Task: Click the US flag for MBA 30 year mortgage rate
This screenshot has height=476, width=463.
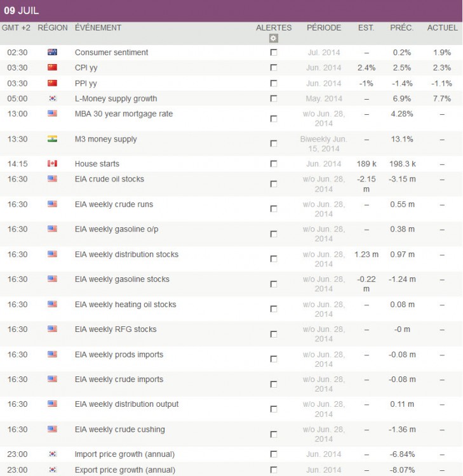Action: (52, 114)
